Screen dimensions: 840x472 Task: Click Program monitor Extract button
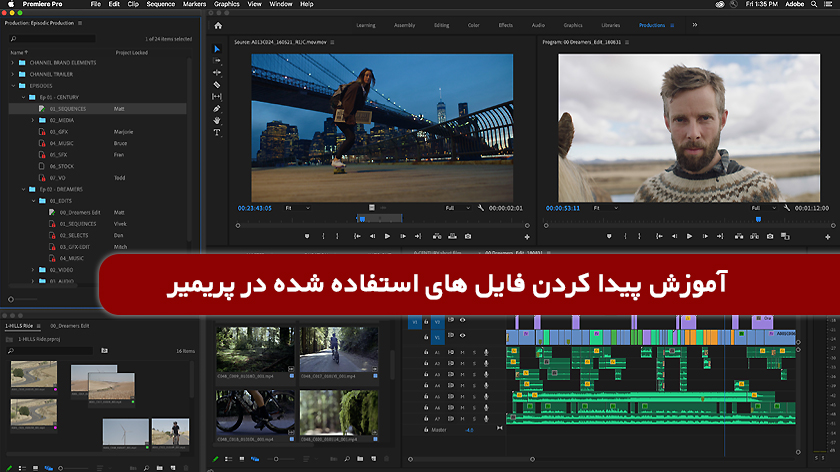tap(754, 236)
